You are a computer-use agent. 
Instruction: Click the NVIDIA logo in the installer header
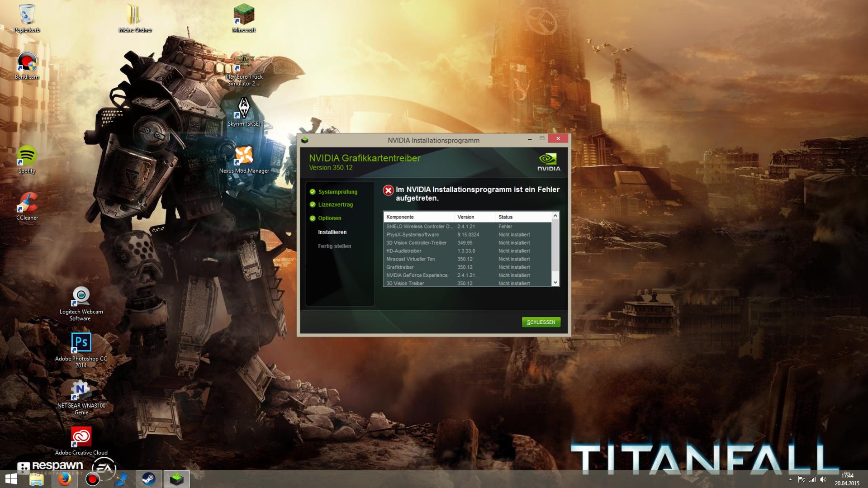[x=549, y=162]
